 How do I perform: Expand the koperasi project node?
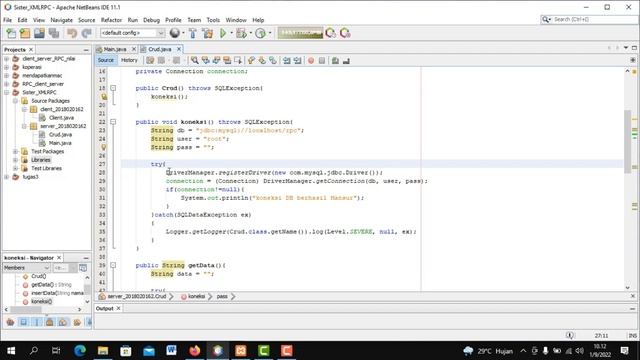6,67
